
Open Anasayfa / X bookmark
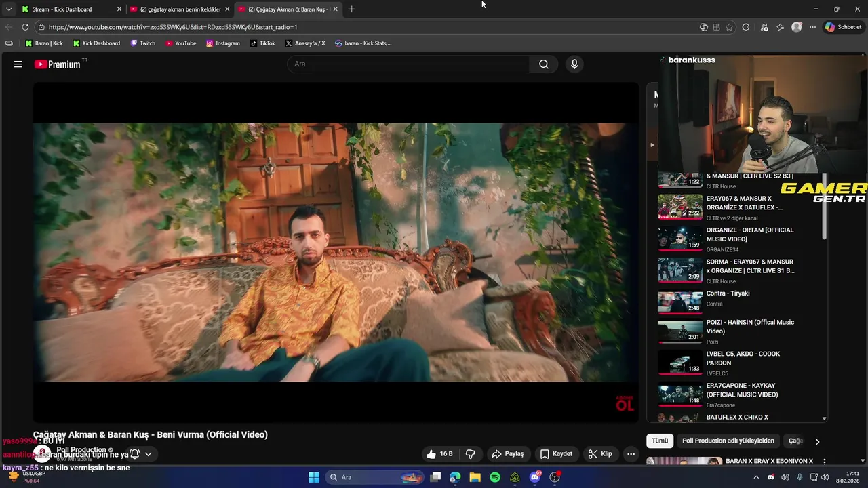click(304, 43)
